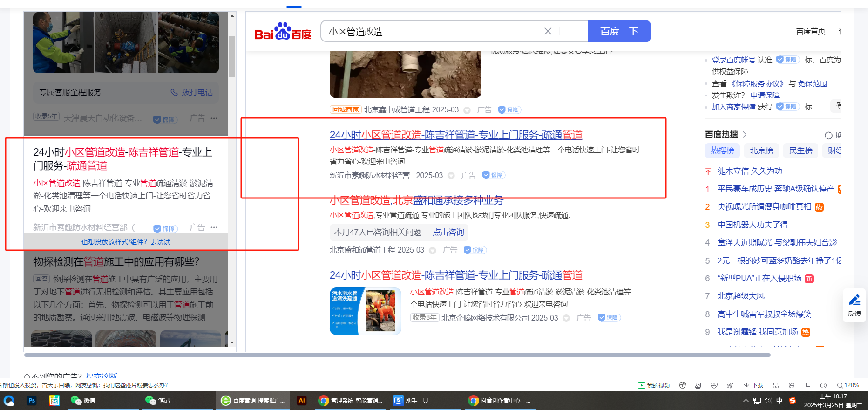This screenshot has width=868, height=410.
Task: Click the 登录百度帐号 link
Action: point(733,60)
